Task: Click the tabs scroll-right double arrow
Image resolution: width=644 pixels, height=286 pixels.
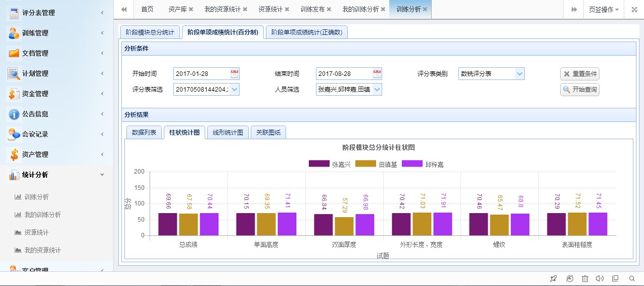Action: point(574,9)
